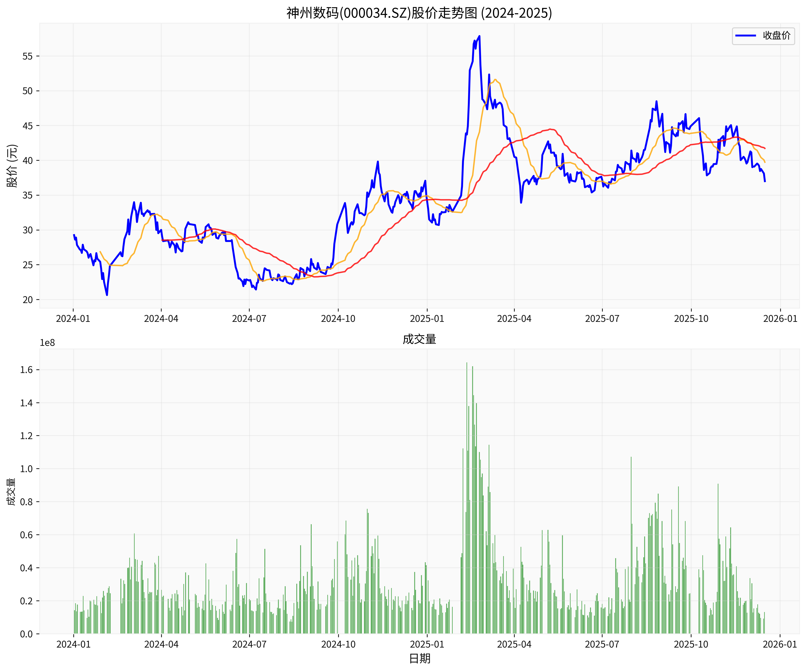
Task: Click the 2025-10 tick label on volume chart
Action: click(691, 644)
